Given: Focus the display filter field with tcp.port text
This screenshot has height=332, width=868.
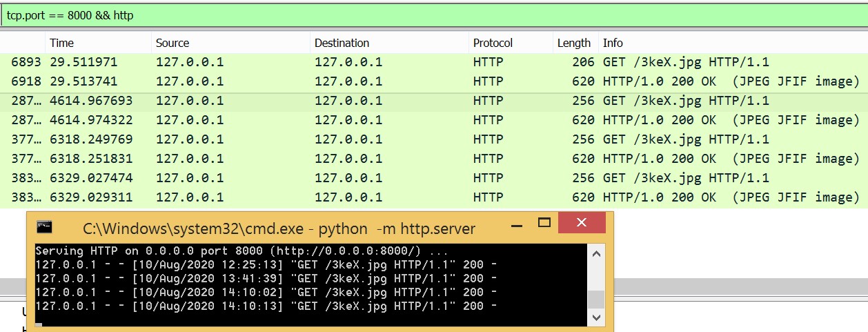Looking at the screenshot, I should pyautogui.click(x=414, y=14).
